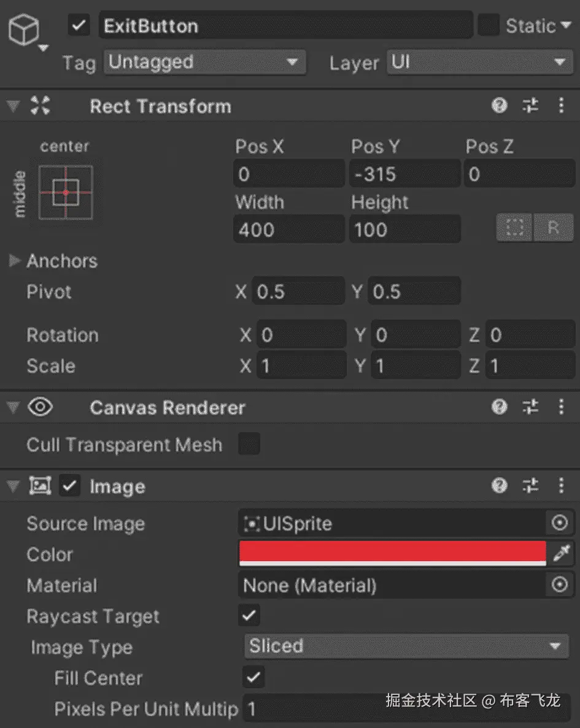Toggle the Cull Transparent Mesh checkbox
580x728 pixels.
tap(249, 444)
